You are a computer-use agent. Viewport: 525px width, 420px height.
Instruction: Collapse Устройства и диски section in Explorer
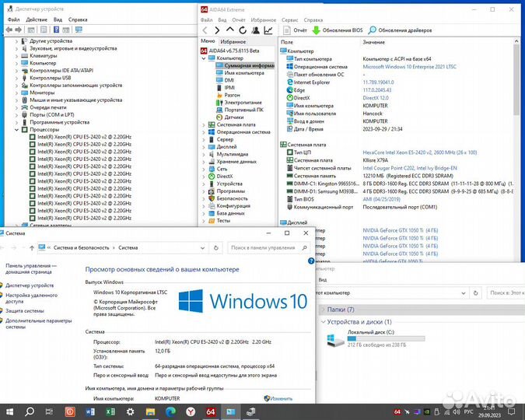pyautogui.click(x=323, y=322)
